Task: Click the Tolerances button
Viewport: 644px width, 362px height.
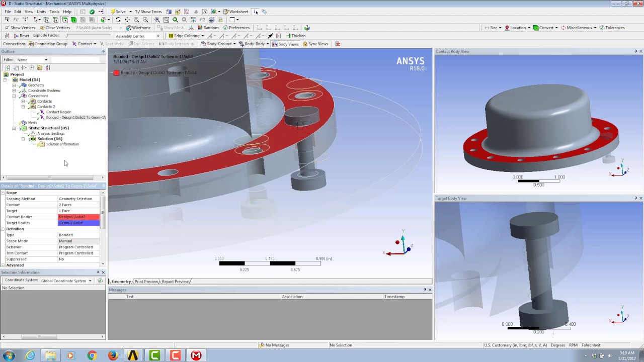Action: [612, 28]
